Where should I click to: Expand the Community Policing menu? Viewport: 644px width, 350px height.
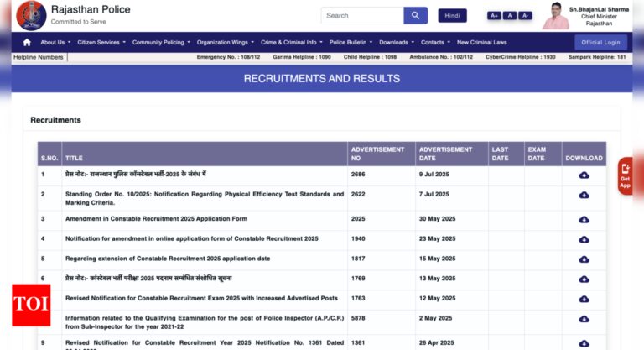click(x=161, y=42)
